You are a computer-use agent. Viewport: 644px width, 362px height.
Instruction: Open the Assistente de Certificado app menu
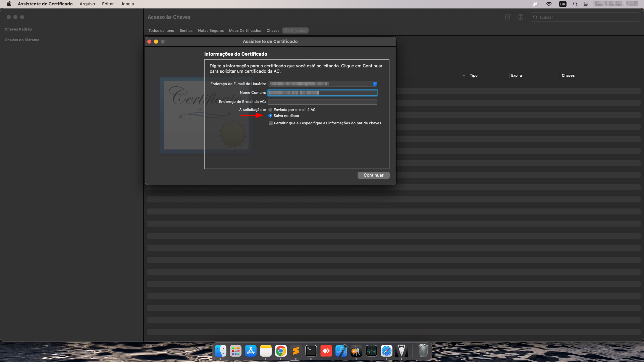point(45,4)
